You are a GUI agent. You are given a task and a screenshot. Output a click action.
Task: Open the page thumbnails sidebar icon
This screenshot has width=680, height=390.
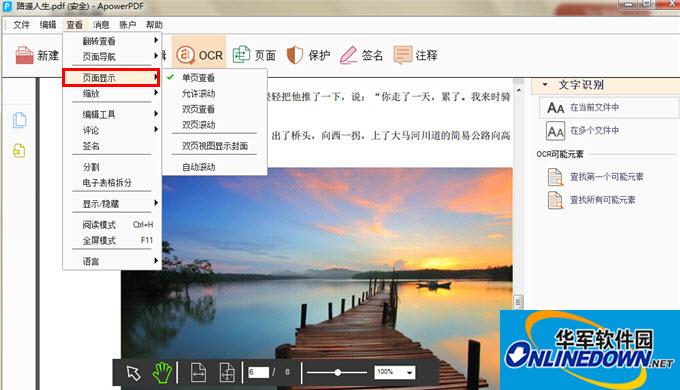19,120
